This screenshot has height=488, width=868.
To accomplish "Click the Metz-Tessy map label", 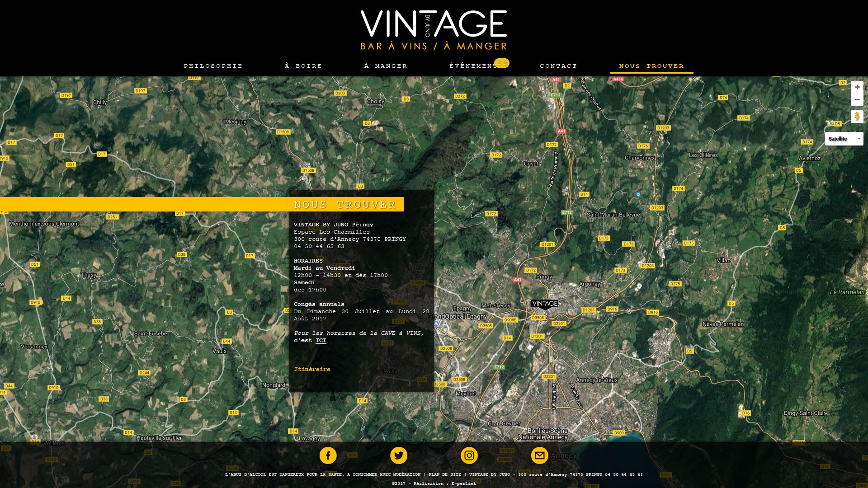I will 496,305.
